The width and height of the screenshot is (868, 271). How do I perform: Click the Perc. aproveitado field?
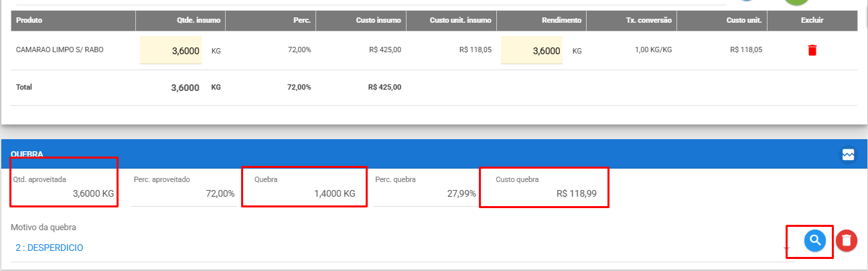185,189
